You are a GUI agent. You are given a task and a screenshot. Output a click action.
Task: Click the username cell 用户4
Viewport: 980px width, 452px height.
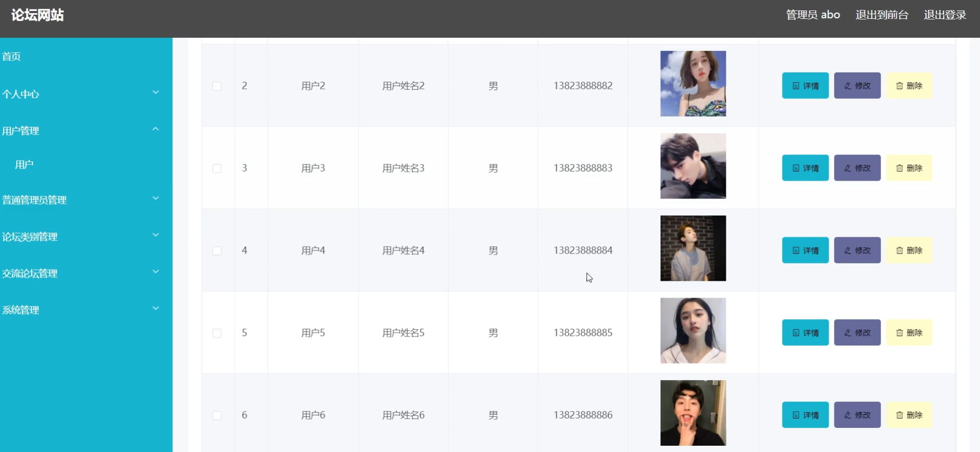pos(313,250)
